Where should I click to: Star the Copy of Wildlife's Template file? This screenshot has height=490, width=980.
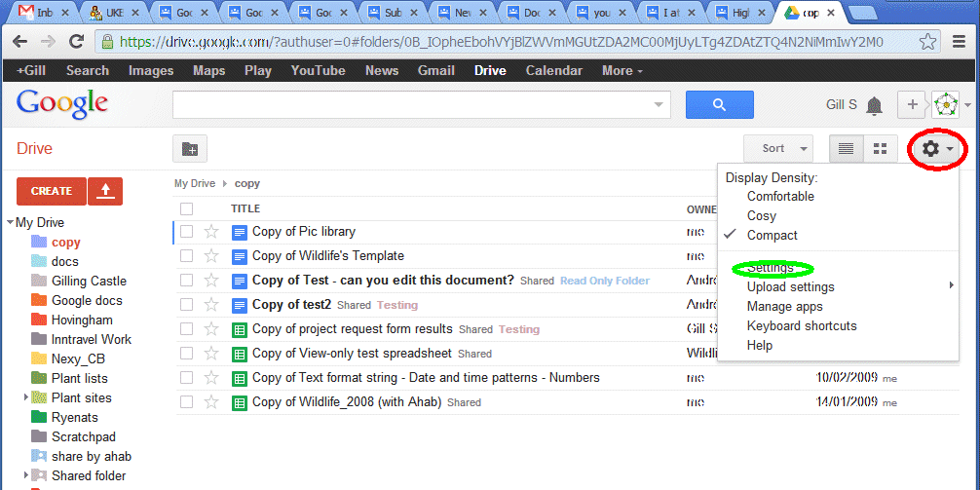[211, 256]
